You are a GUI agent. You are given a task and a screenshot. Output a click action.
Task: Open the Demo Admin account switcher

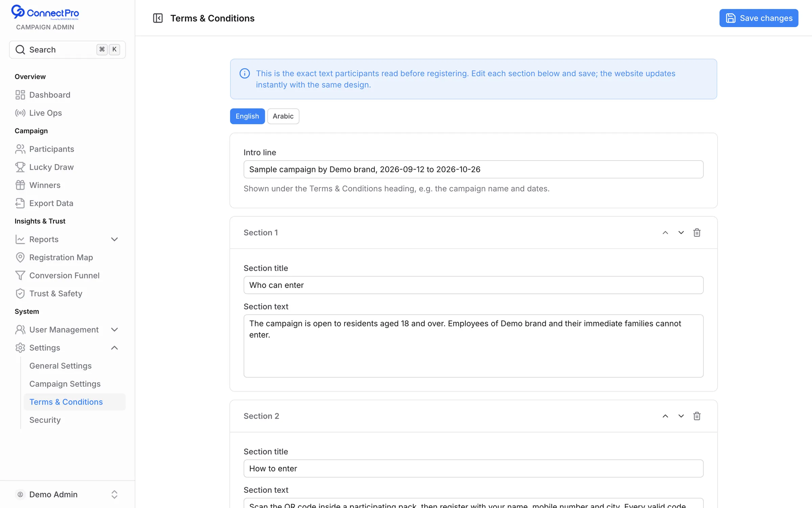[x=67, y=494]
